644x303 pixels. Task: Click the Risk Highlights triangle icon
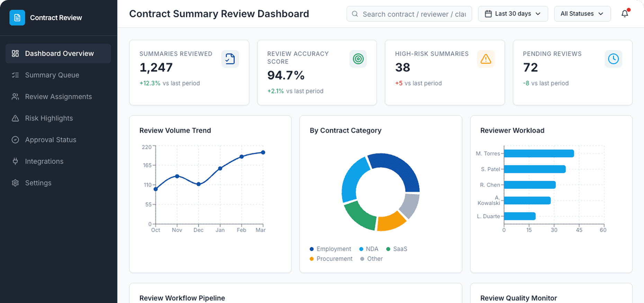pyautogui.click(x=15, y=118)
